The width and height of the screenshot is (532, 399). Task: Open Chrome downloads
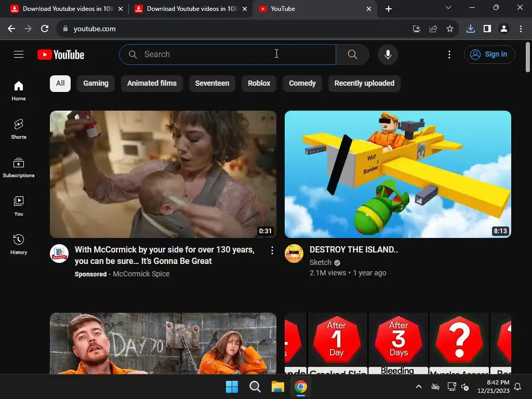471,29
